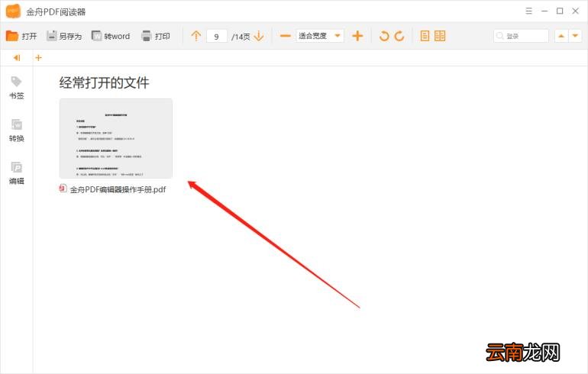
Task: Minimize the reader window
Action: [x=544, y=11]
